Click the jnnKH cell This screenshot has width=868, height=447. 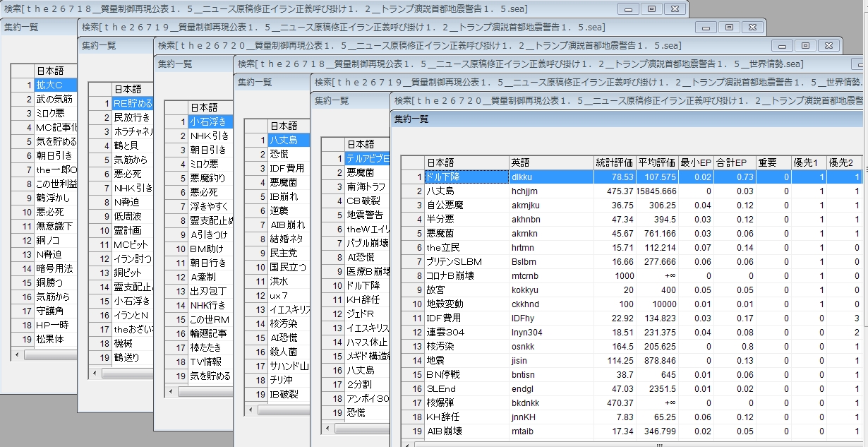tap(550, 417)
